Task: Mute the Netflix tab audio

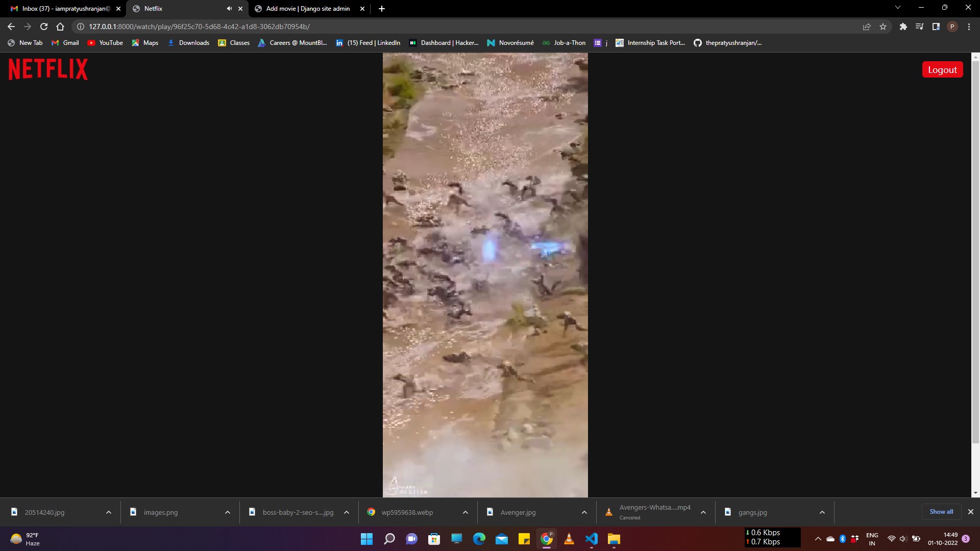Action: (x=229, y=9)
